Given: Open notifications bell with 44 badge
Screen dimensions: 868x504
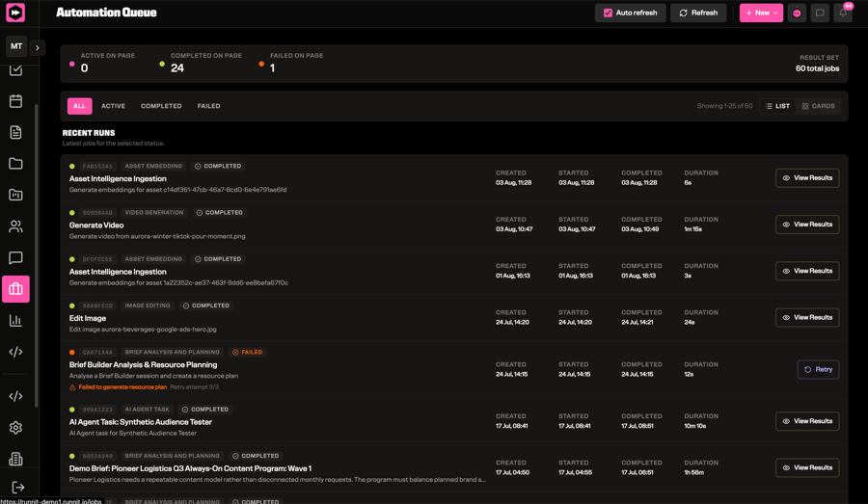Looking at the screenshot, I should (843, 13).
